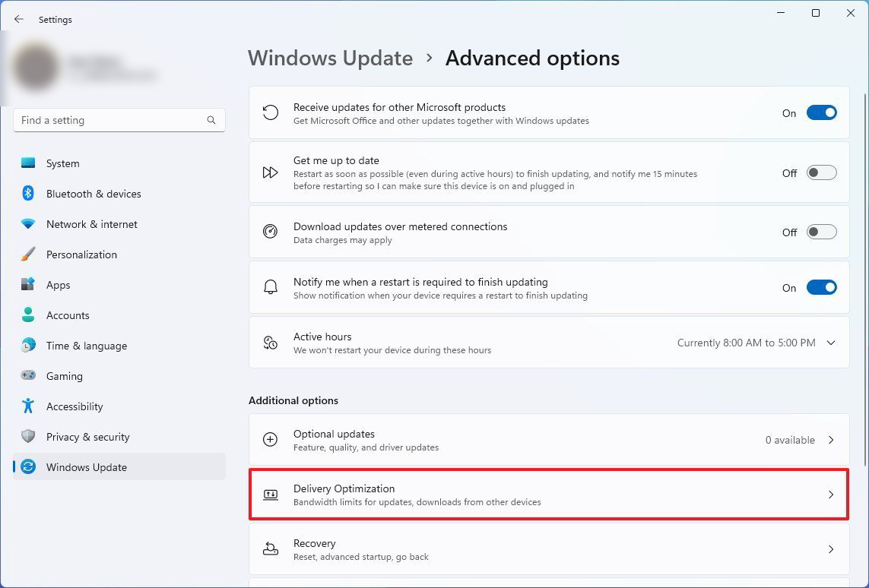The image size is (869, 588).
Task: Turn off Notify me when restart is required
Action: pos(821,287)
